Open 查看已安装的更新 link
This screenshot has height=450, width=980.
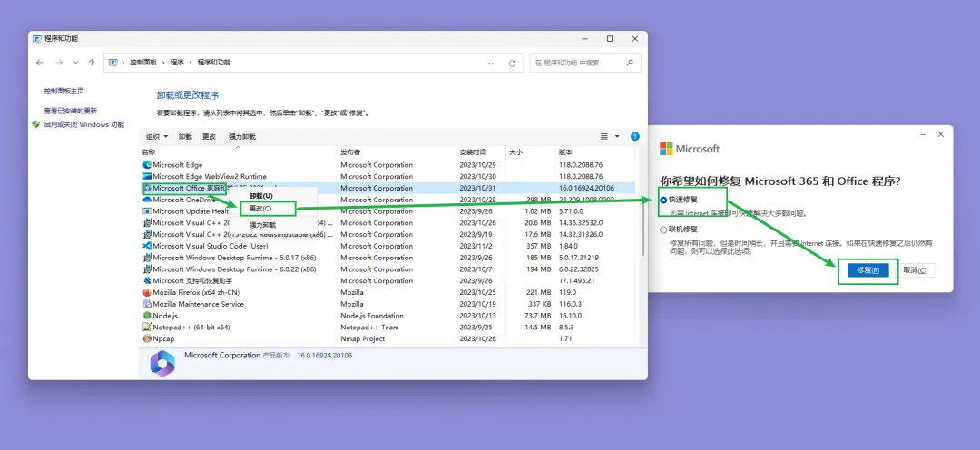coord(71,111)
